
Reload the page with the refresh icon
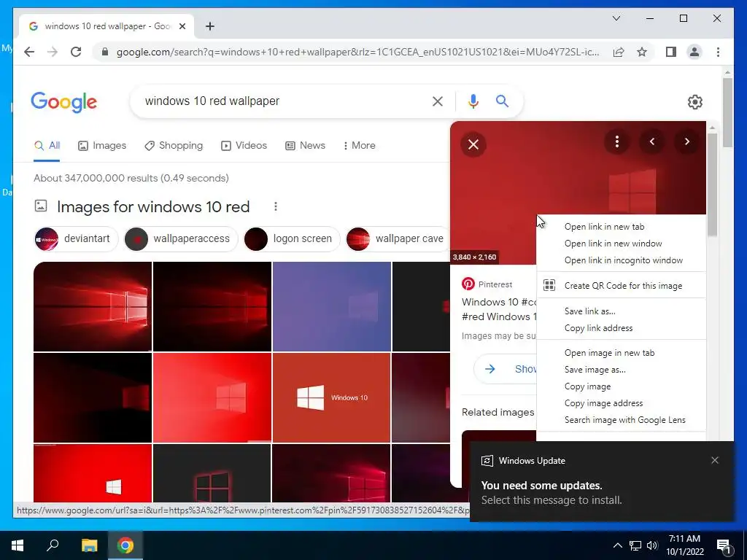(76, 52)
